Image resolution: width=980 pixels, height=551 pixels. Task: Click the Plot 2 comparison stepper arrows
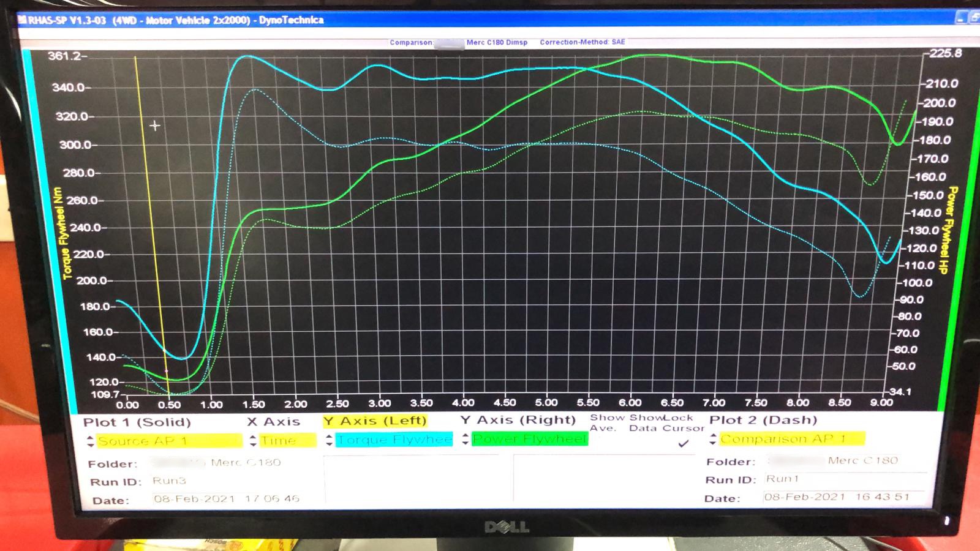coord(713,439)
